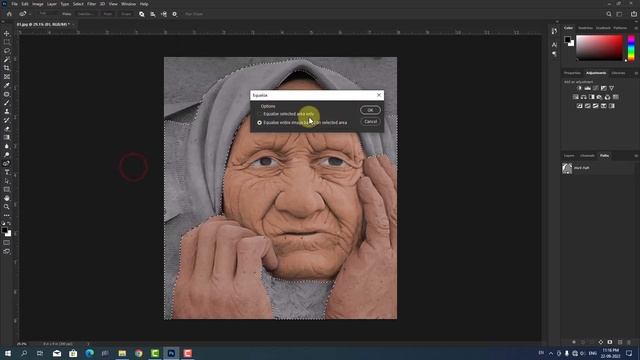Select the Dodge tool

click(x=7, y=155)
